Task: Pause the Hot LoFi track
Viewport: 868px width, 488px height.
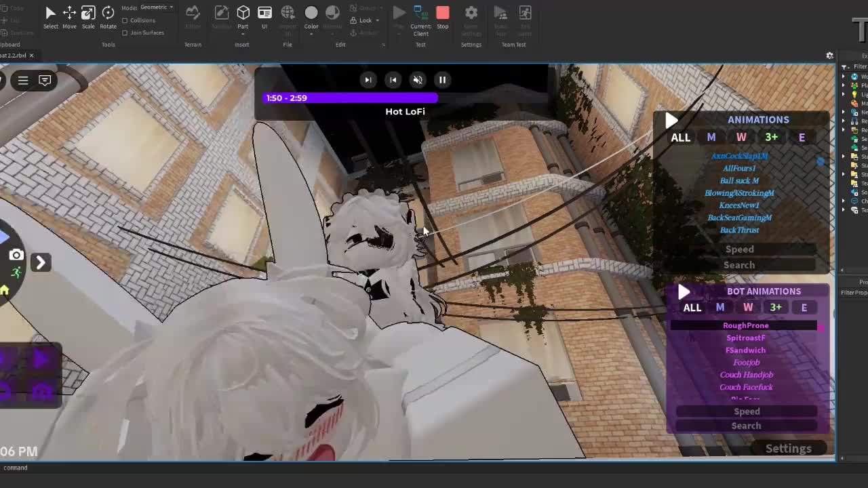Action: (x=442, y=80)
